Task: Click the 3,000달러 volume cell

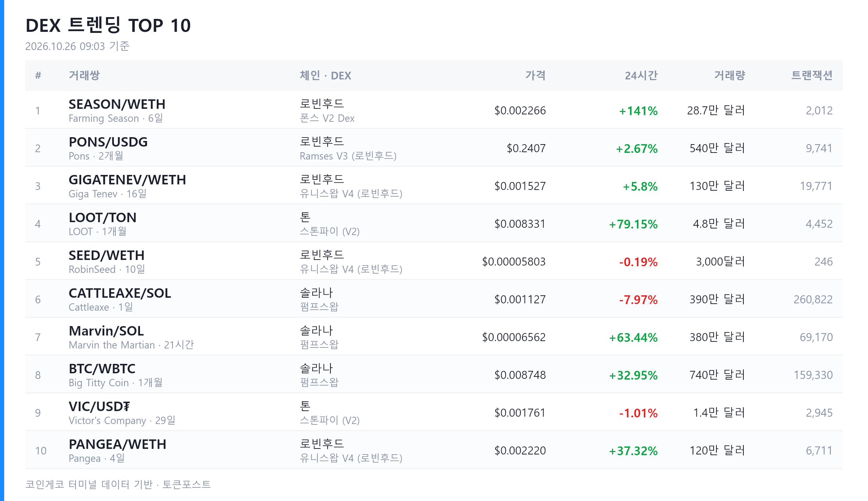Action: pyautogui.click(x=721, y=261)
